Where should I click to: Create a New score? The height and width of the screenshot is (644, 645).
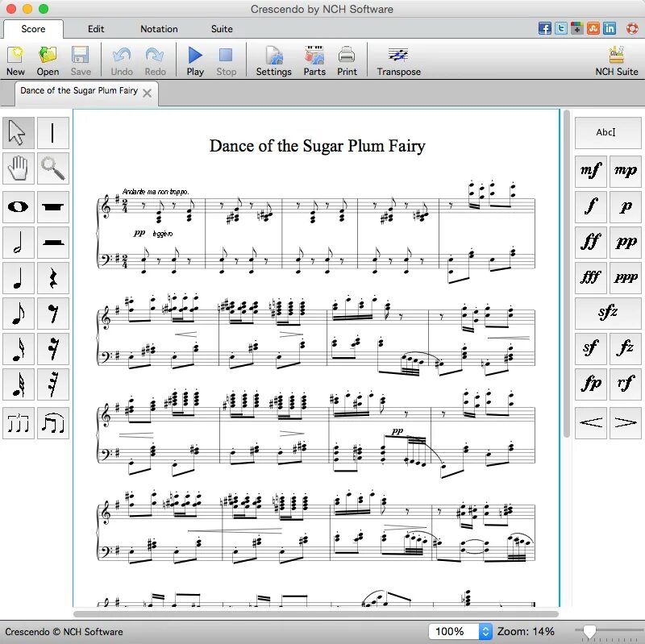pyautogui.click(x=15, y=61)
